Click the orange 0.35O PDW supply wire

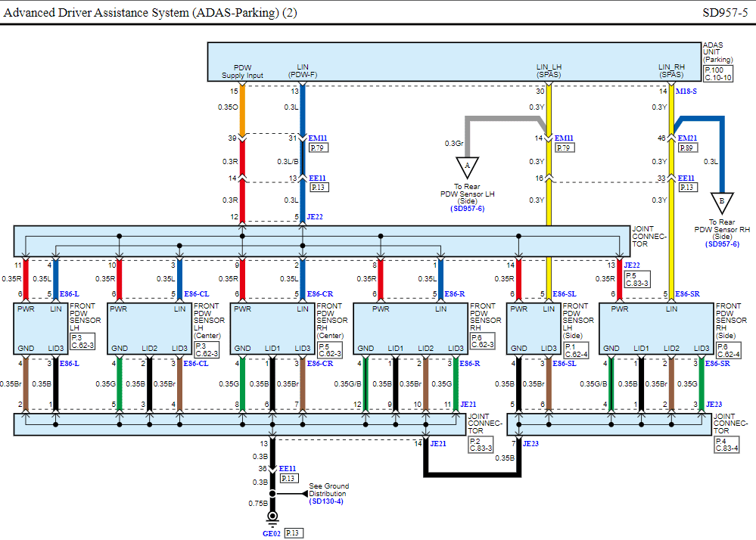click(242, 110)
